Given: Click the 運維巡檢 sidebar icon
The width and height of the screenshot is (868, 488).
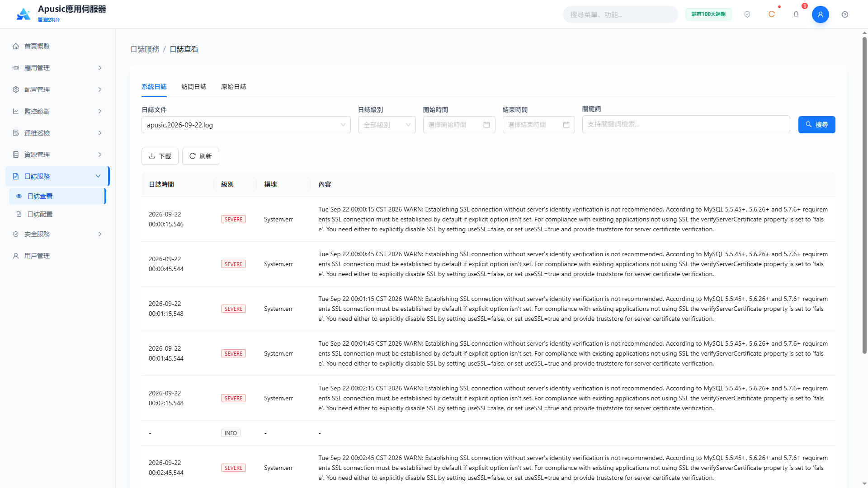Looking at the screenshot, I should (16, 133).
